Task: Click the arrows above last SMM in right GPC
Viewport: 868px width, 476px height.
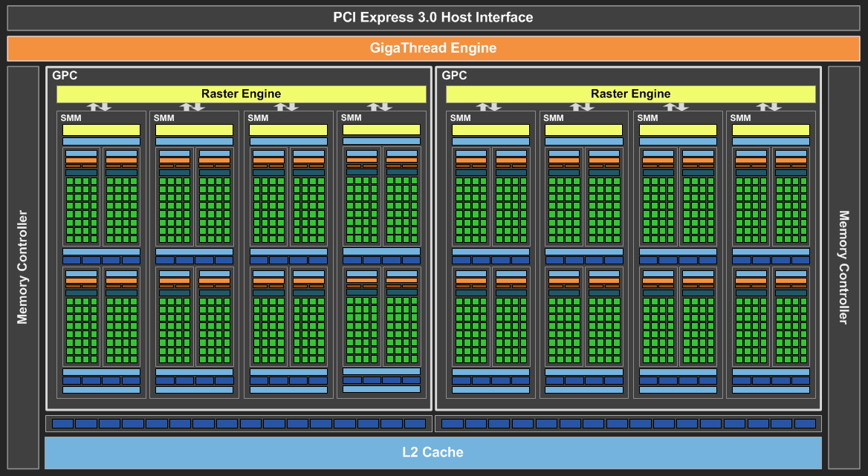Action: click(x=769, y=107)
